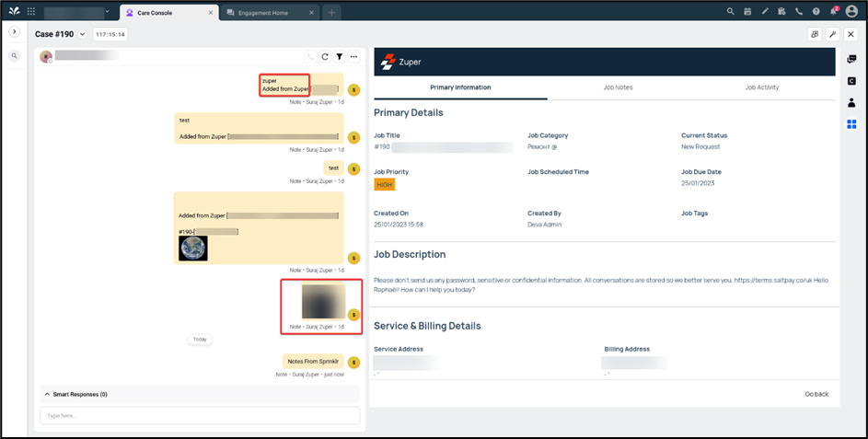
Task: Open global search in the top bar
Action: coord(730,11)
